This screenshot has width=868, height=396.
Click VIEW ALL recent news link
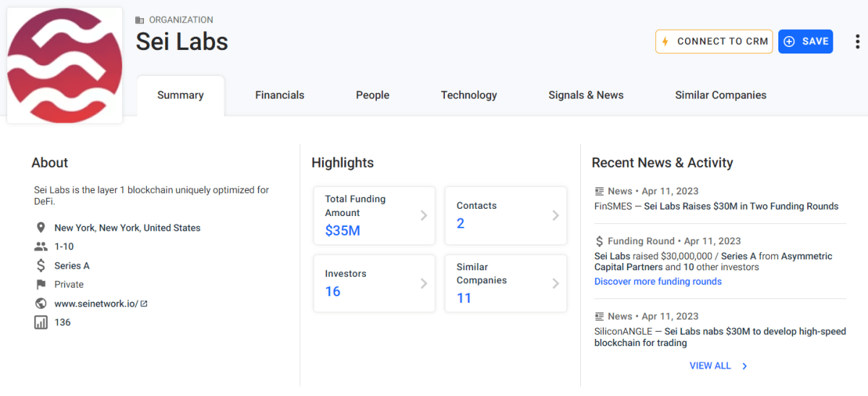pyautogui.click(x=710, y=366)
